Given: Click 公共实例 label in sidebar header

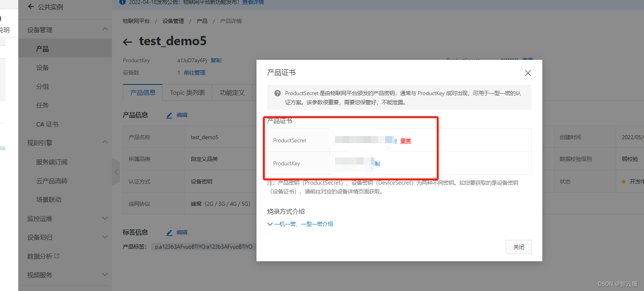Looking at the screenshot, I should click(50, 7).
